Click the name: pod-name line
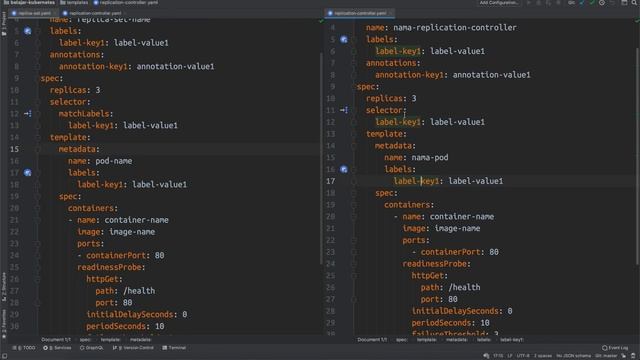 (100, 161)
